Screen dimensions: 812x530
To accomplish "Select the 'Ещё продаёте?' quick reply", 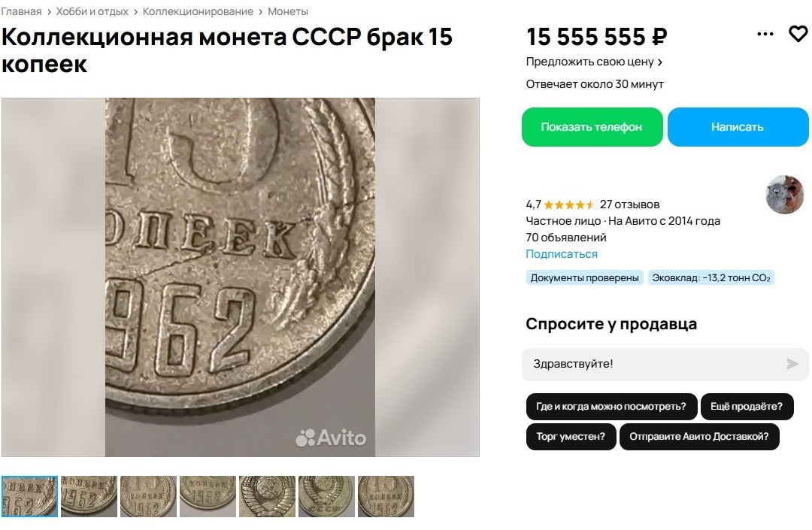I will click(747, 406).
